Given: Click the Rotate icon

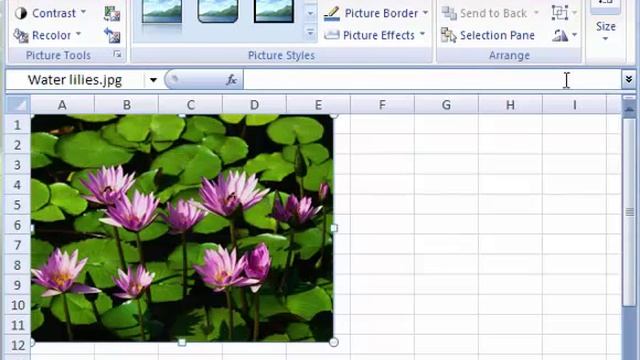Looking at the screenshot, I should [x=560, y=35].
